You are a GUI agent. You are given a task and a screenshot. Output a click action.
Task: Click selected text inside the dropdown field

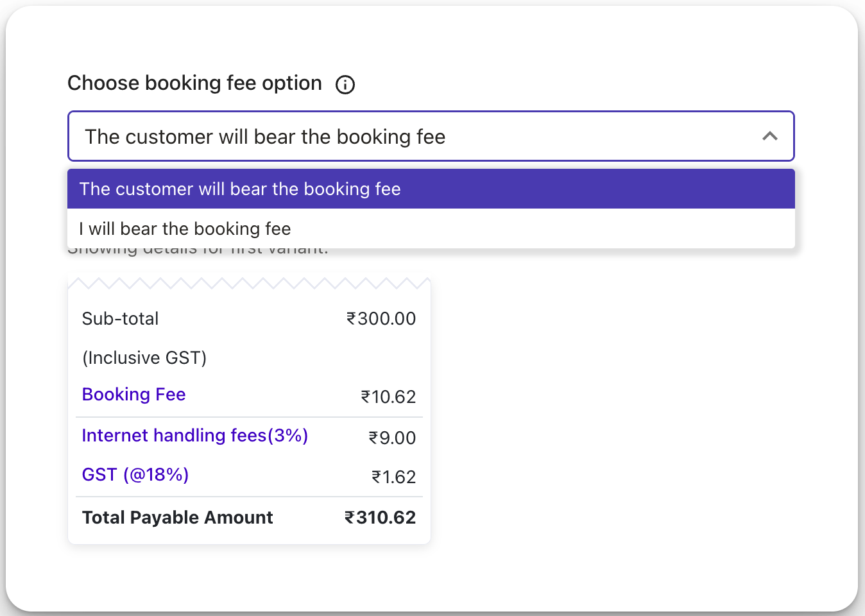[265, 137]
